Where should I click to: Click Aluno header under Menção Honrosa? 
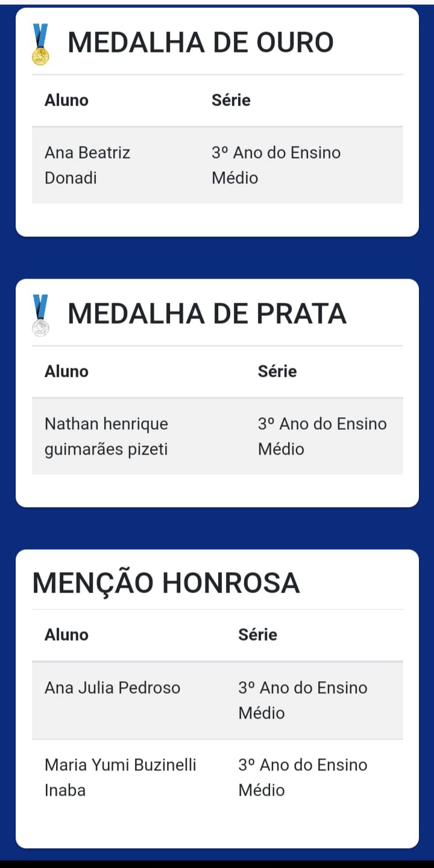pos(66,635)
